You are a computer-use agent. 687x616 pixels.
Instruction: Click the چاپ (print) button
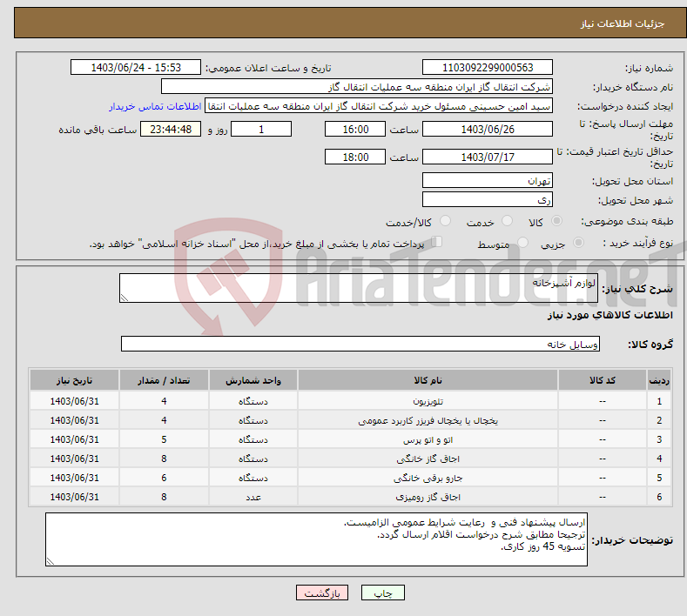tap(382, 593)
